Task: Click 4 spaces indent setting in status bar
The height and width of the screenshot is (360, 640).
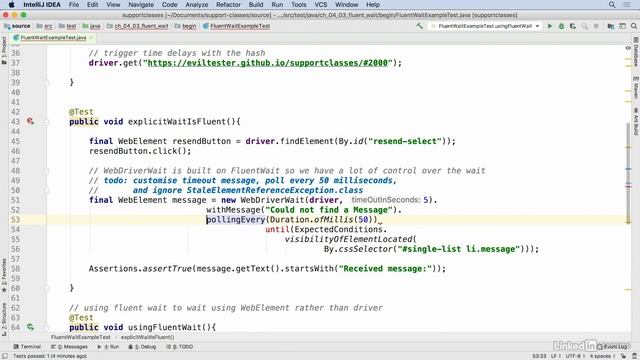Action: point(602,356)
